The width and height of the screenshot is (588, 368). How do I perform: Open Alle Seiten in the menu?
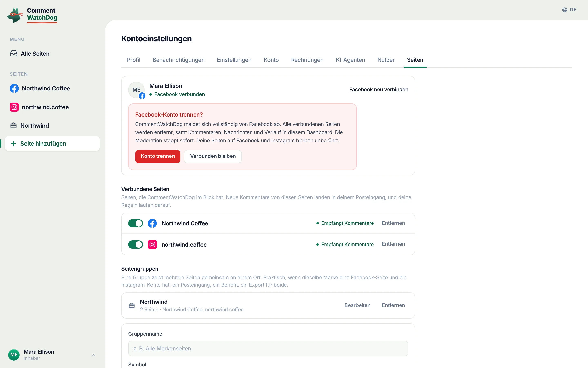[52, 54]
